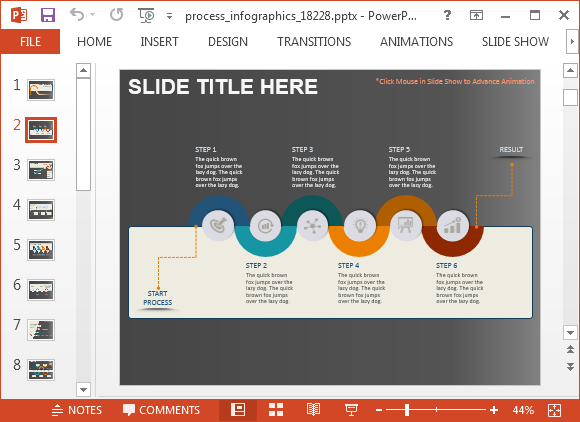Viewport: 580px width, 422px height.
Task: Undo the last action
Action: [77, 15]
